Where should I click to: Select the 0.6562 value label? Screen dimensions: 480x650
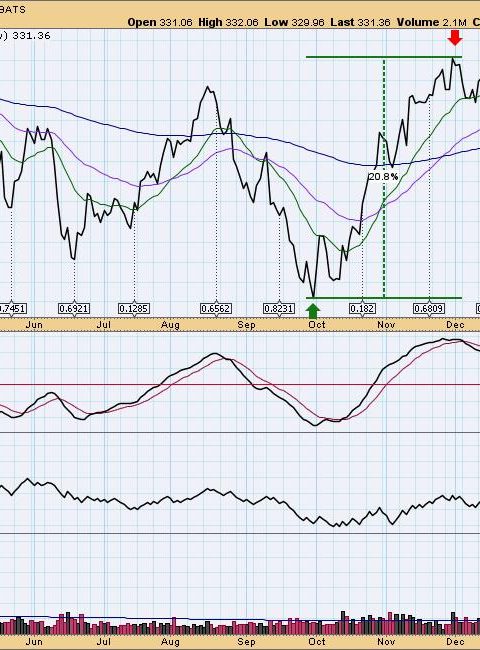tap(216, 309)
